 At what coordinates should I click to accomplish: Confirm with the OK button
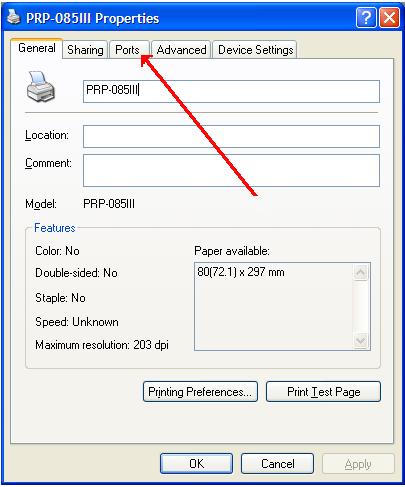click(x=196, y=463)
